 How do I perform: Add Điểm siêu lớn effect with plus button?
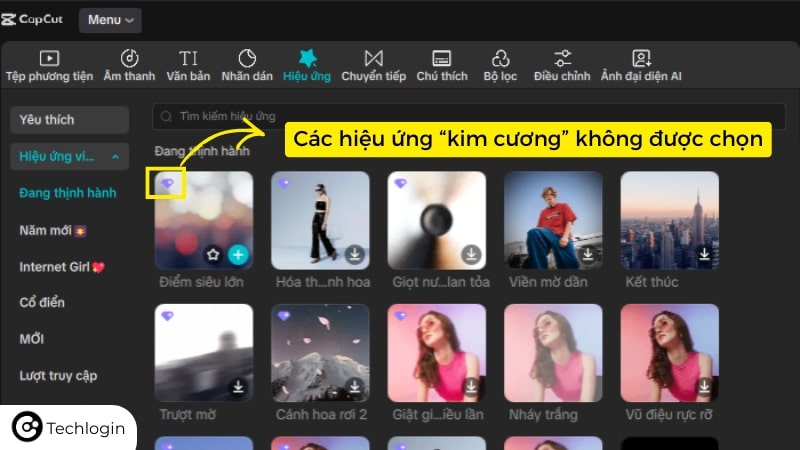tap(238, 255)
